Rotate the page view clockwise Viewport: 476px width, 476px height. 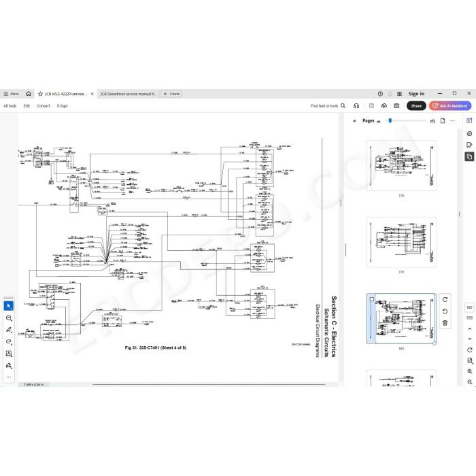[469, 350]
